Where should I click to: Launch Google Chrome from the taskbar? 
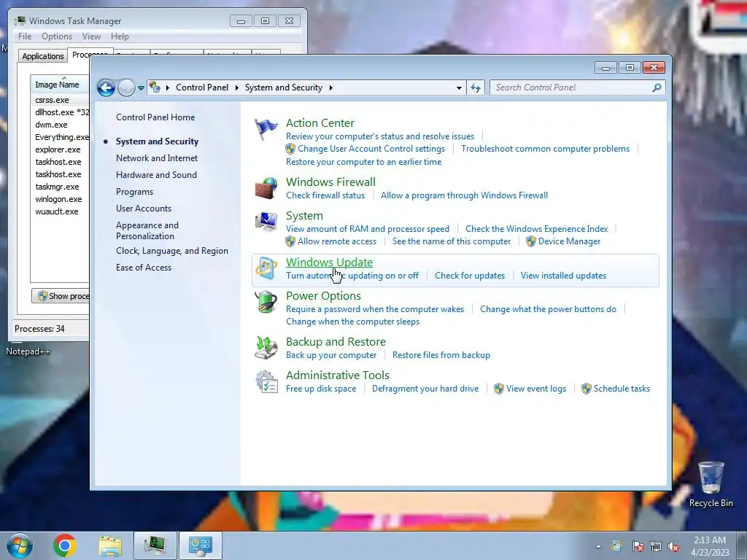65,545
